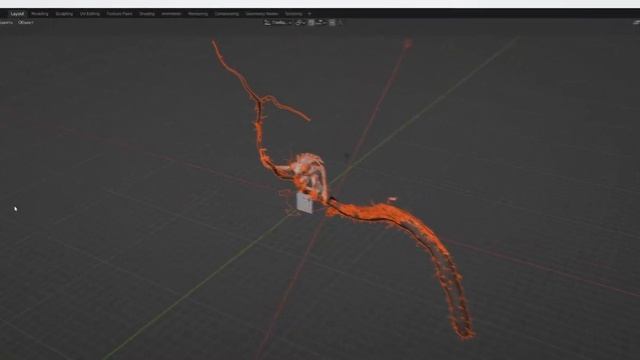The image size is (640, 360).
Task: Select the gray cube in the viewport
Action: (x=304, y=203)
